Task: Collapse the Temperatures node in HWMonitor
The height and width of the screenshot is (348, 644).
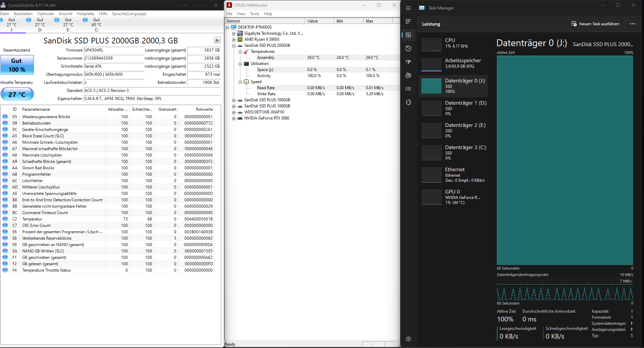Action: point(240,51)
